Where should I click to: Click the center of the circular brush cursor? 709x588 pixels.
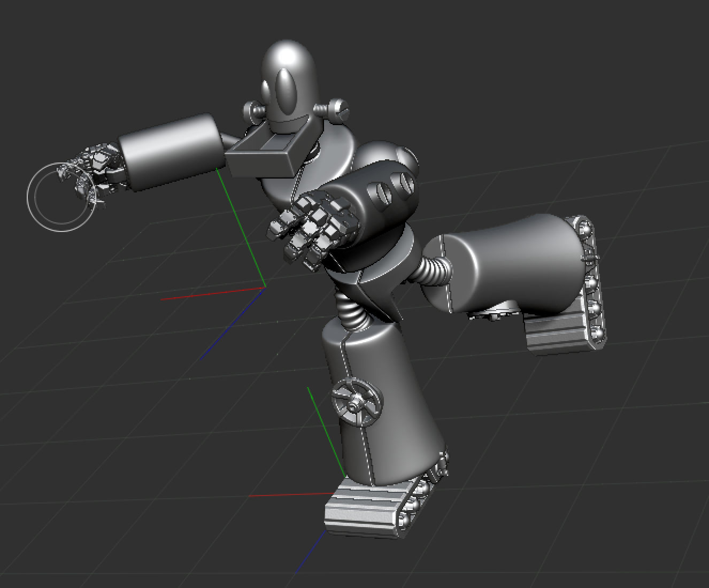[x=61, y=197]
